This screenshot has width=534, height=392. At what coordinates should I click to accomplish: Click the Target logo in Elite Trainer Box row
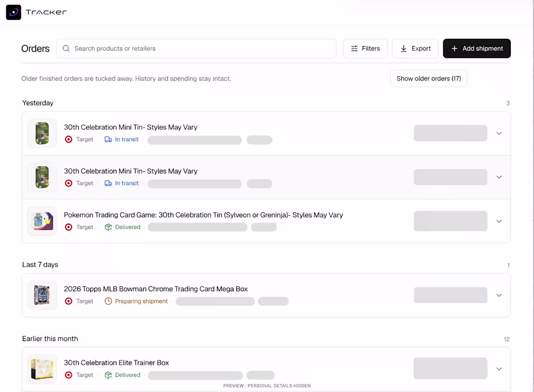(x=68, y=375)
